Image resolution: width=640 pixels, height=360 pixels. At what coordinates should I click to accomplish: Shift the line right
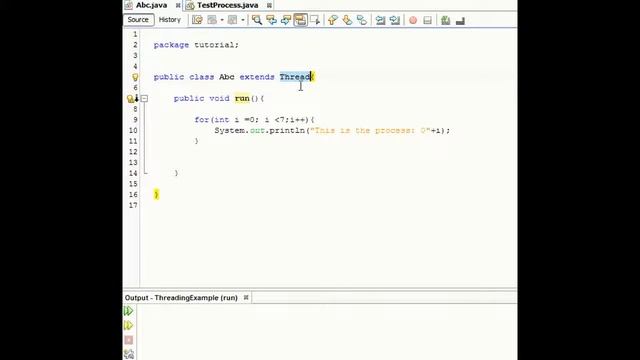395,20
